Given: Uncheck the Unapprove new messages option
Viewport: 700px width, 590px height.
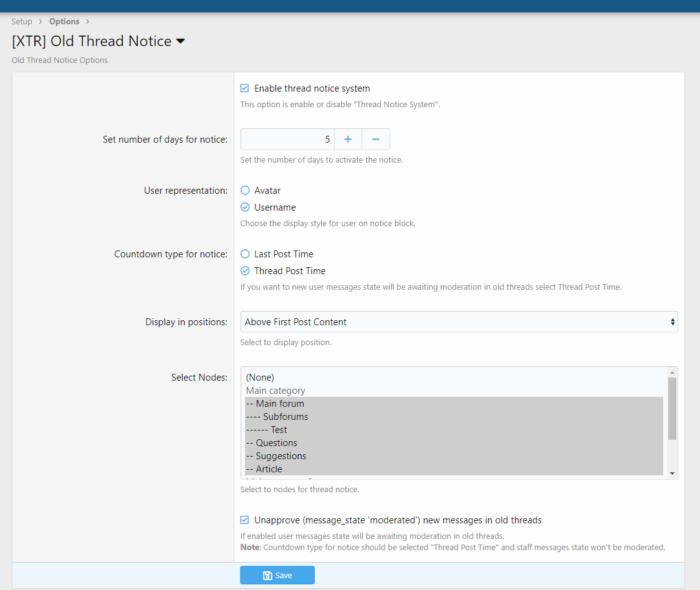Looking at the screenshot, I should pyautogui.click(x=245, y=520).
